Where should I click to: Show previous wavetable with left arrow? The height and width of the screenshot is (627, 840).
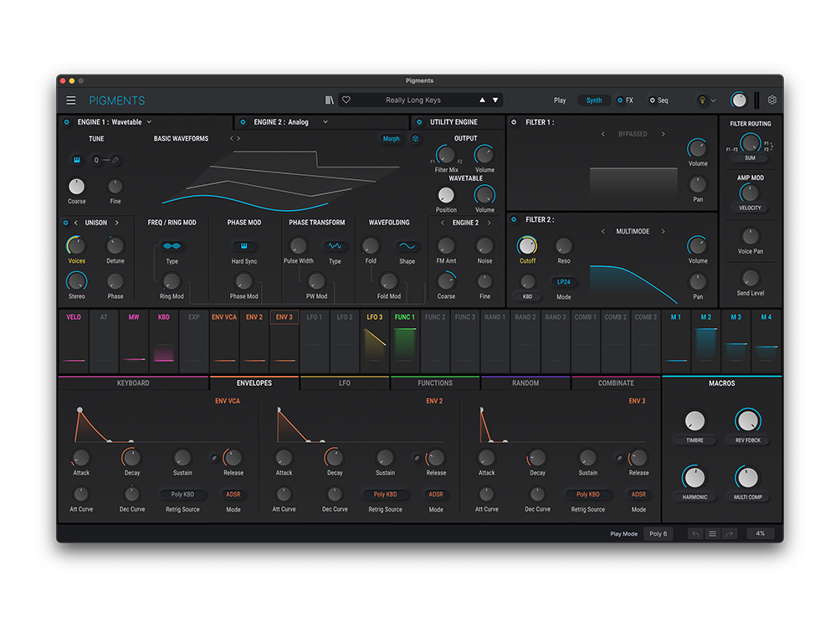point(232,138)
